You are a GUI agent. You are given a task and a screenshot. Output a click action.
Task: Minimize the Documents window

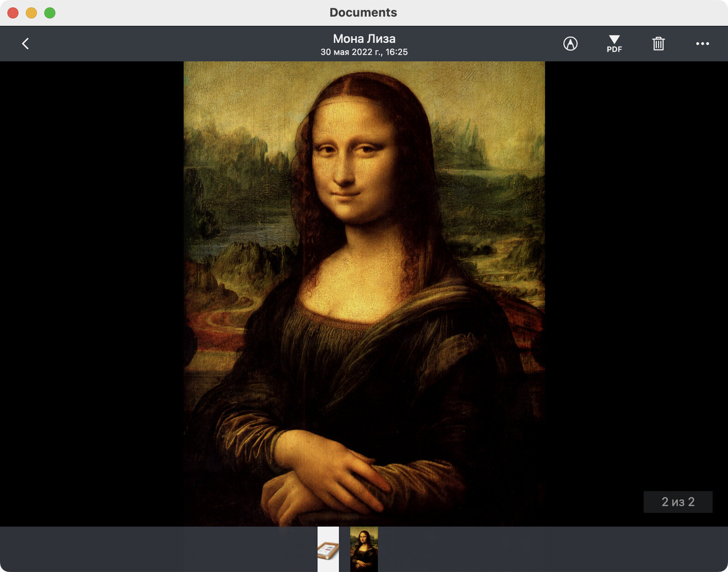[x=31, y=13]
